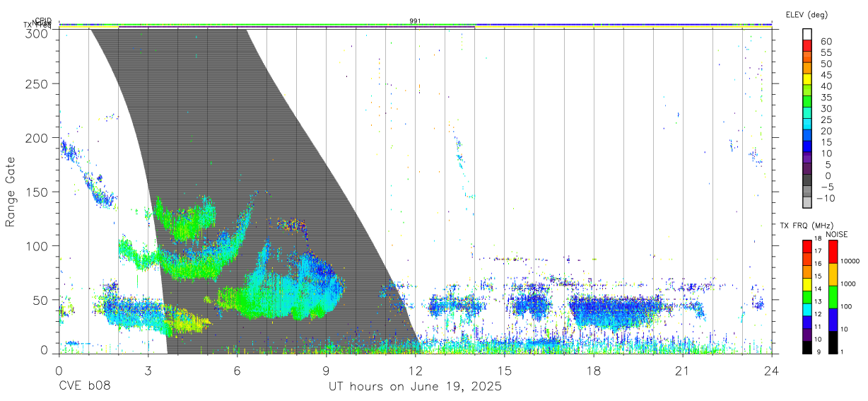Click 'UT hours on June 19, 2025' axis title
The height and width of the screenshot is (401, 868).
415,387
